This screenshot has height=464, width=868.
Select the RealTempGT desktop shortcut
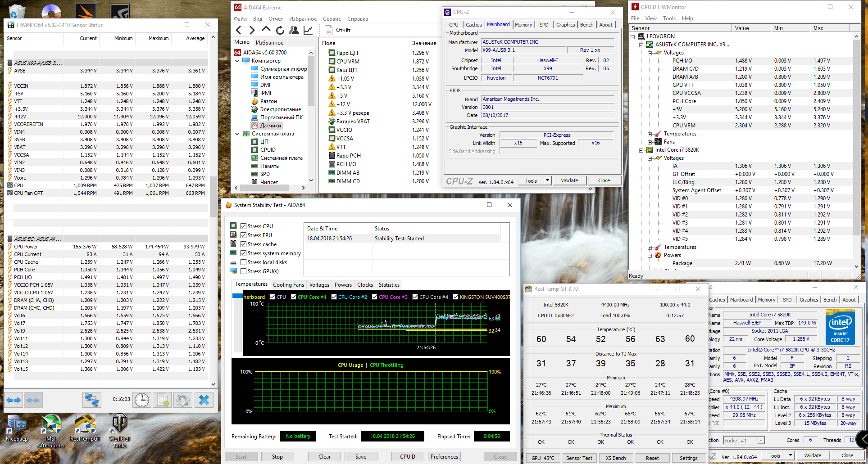click(85, 428)
